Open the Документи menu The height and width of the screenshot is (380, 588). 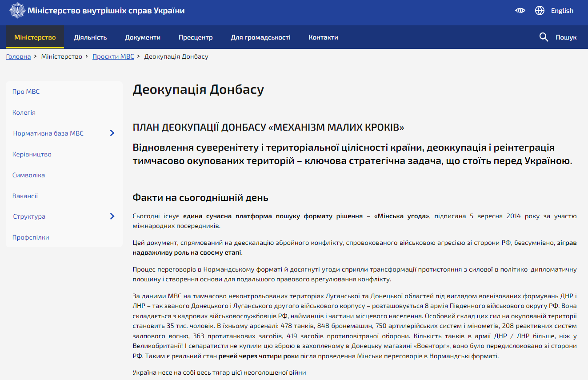point(143,37)
